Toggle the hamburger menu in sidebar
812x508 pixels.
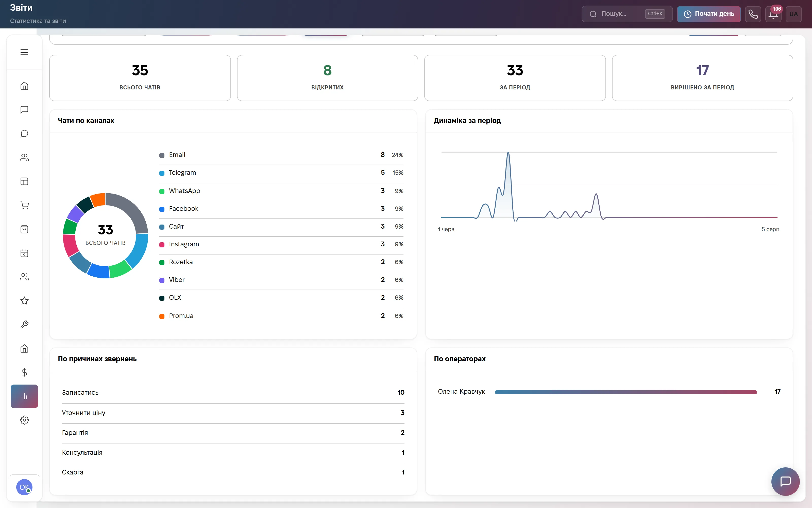pos(24,52)
